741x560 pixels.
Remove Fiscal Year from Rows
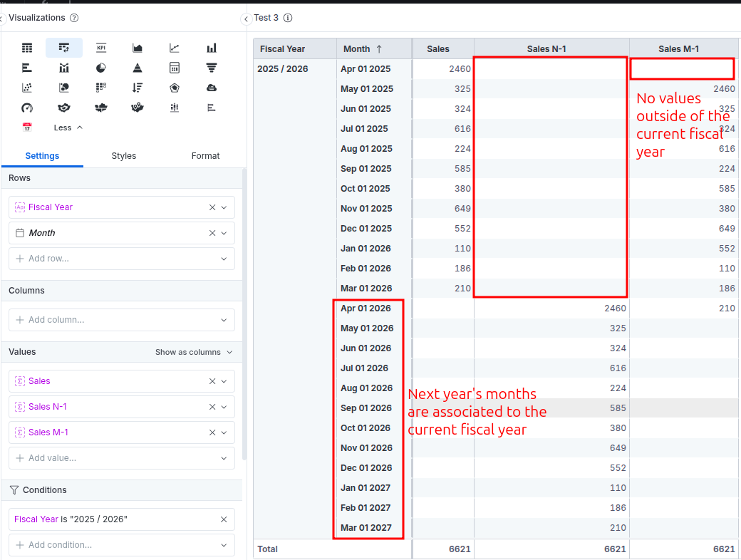[x=212, y=207]
